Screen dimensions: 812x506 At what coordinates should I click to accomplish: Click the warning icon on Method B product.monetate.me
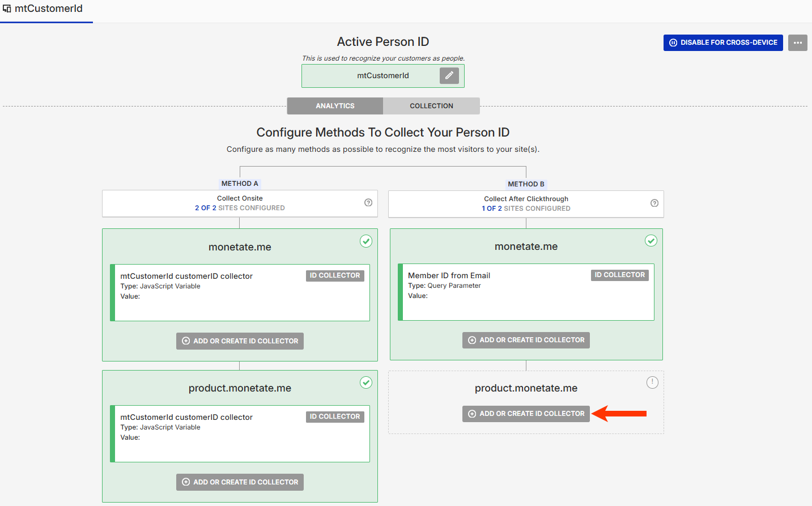(x=652, y=382)
